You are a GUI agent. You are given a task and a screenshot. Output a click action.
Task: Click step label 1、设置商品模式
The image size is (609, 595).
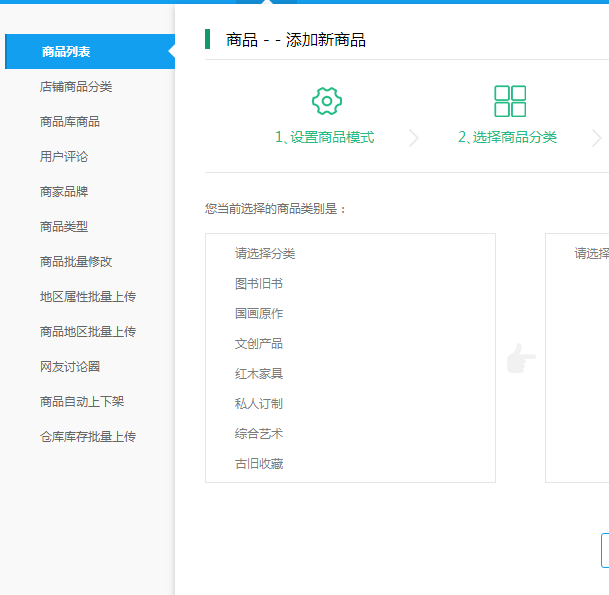325,138
